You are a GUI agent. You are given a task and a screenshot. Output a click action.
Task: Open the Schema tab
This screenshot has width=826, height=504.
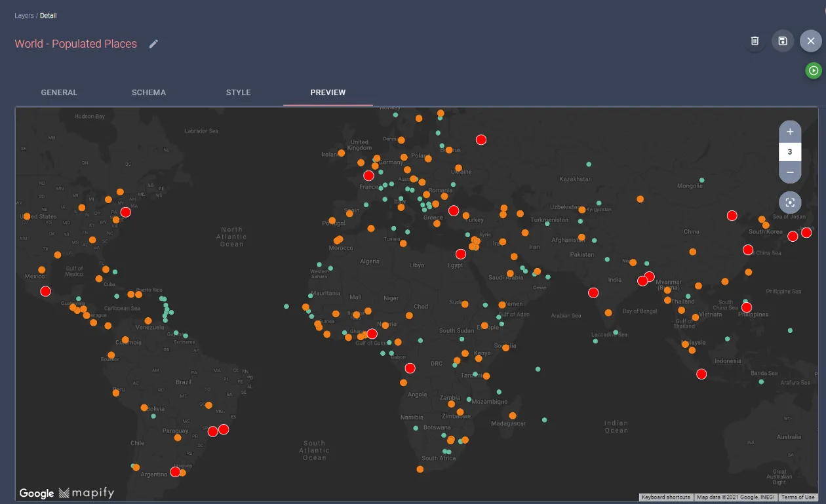pyautogui.click(x=149, y=92)
